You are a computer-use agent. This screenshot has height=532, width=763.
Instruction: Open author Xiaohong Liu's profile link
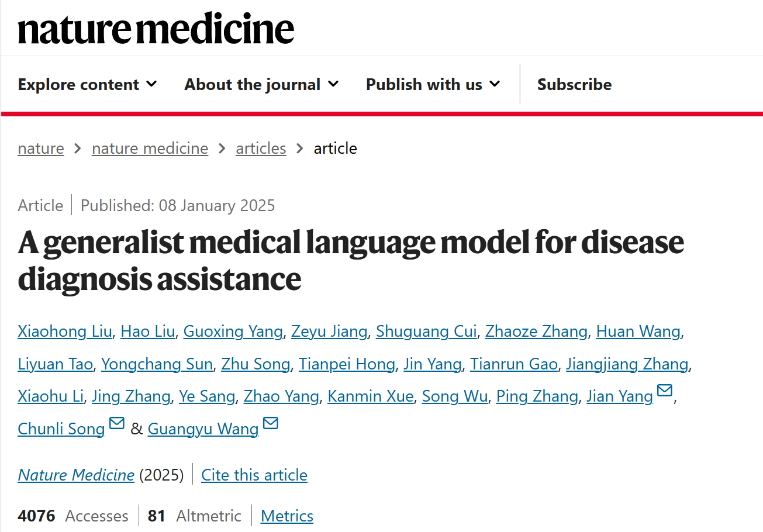click(x=64, y=331)
